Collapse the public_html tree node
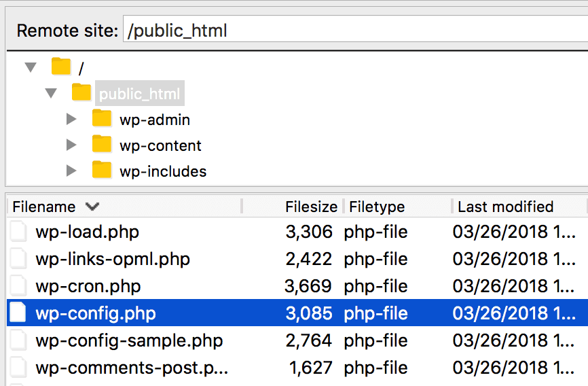This screenshot has width=588, height=386. coord(51,92)
